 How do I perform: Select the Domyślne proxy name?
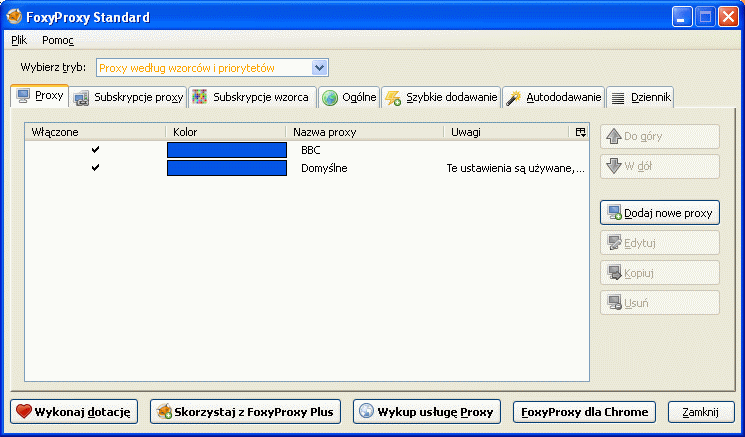pyautogui.click(x=324, y=168)
